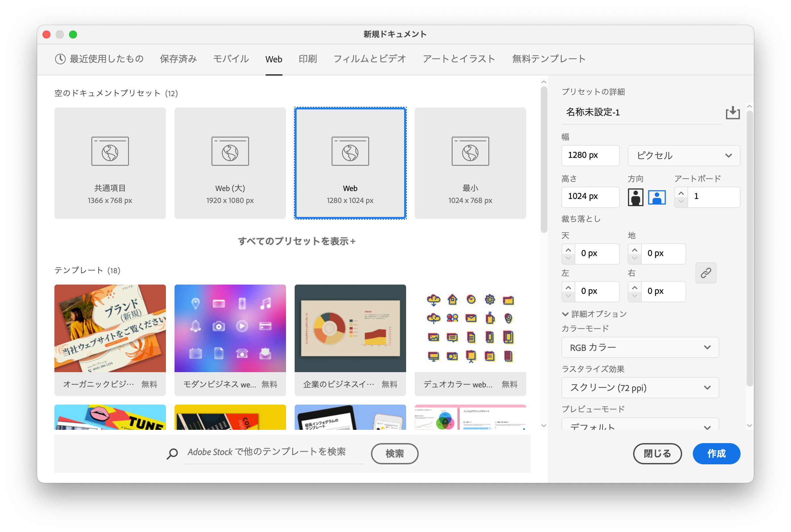Choose the Web (大) 1920 x 1080 preset
The width and height of the screenshot is (791, 532).
(x=230, y=163)
